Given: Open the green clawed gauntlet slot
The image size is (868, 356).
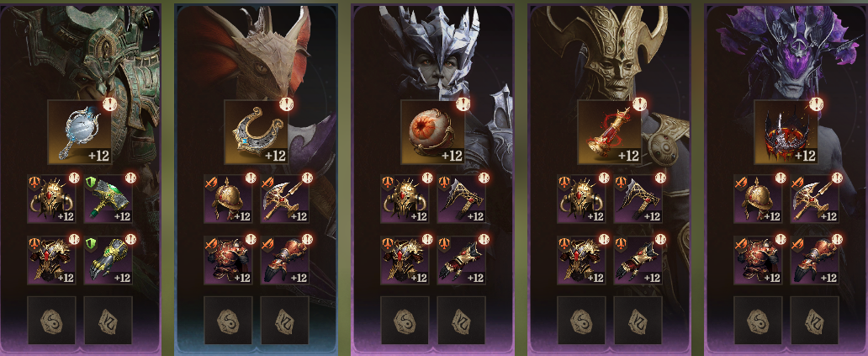Looking at the screenshot, I should (x=108, y=260).
